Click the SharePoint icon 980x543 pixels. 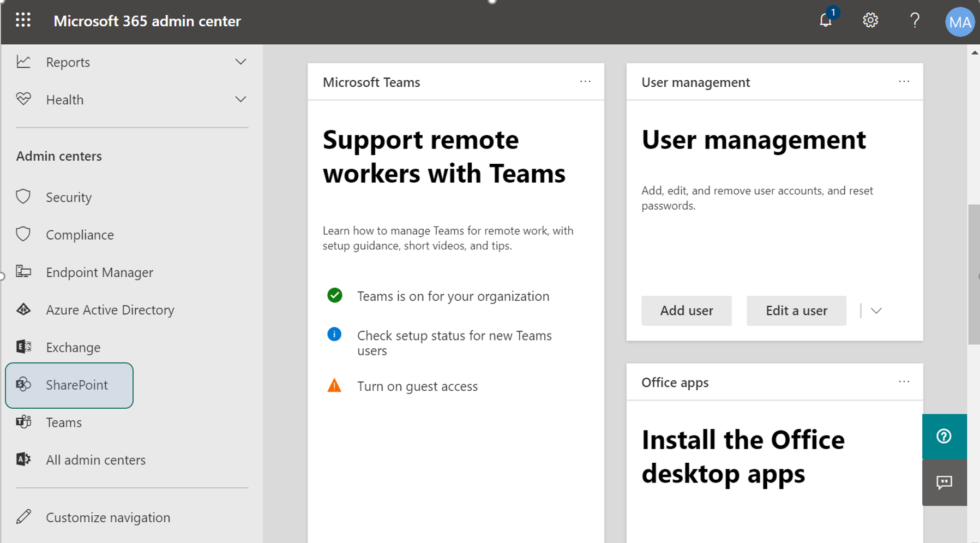tap(23, 384)
